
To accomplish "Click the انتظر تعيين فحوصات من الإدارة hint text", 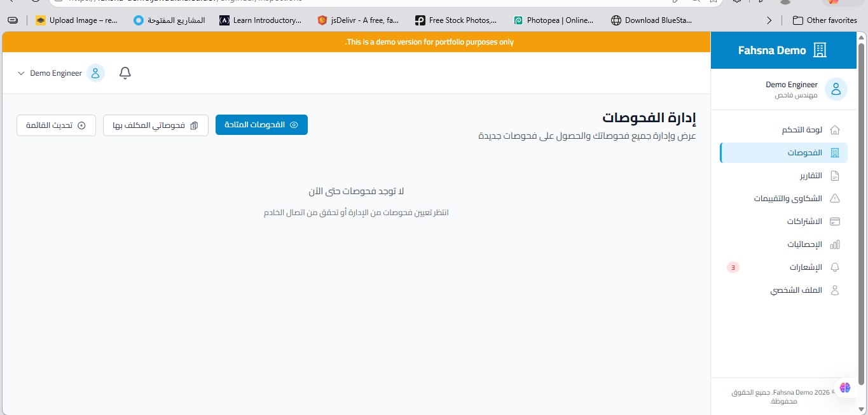I will (356, 212).
